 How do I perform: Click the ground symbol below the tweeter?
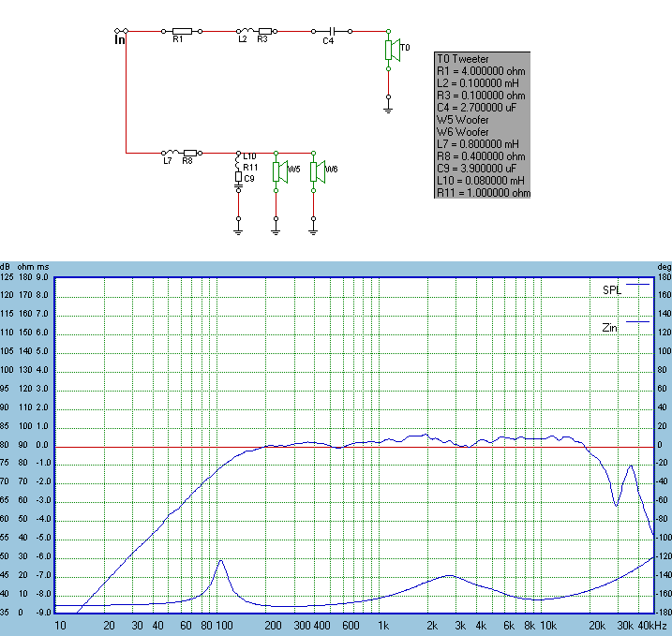388,108
